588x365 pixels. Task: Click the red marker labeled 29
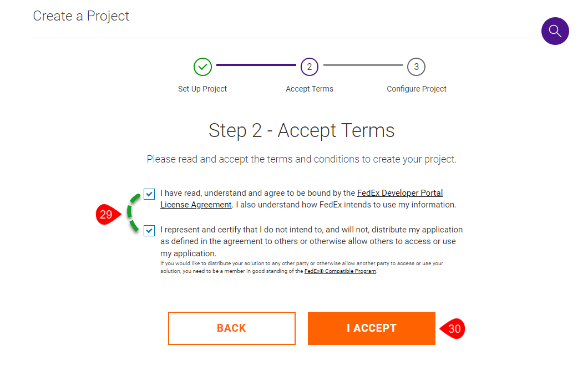(106, 215)
